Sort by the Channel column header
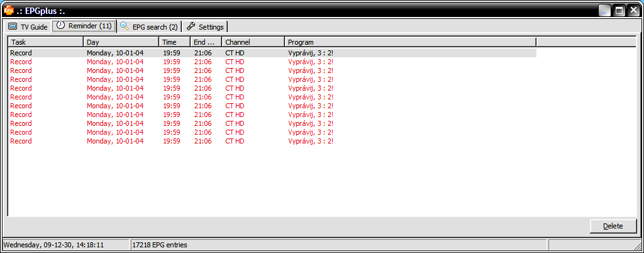The width and height of the screenshot is (644, 253). pos(253,42)
